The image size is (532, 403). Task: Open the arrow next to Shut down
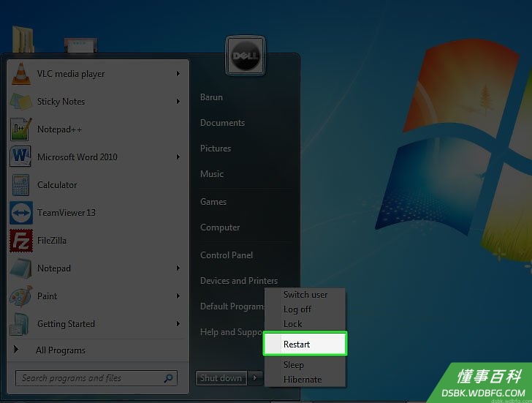[255, 378]
